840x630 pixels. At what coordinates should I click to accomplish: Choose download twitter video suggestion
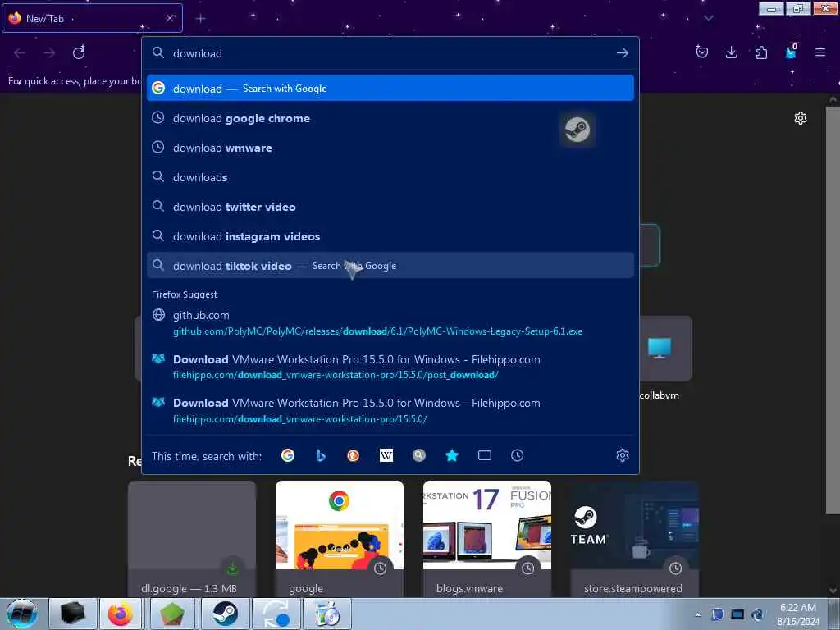[390, 207]
